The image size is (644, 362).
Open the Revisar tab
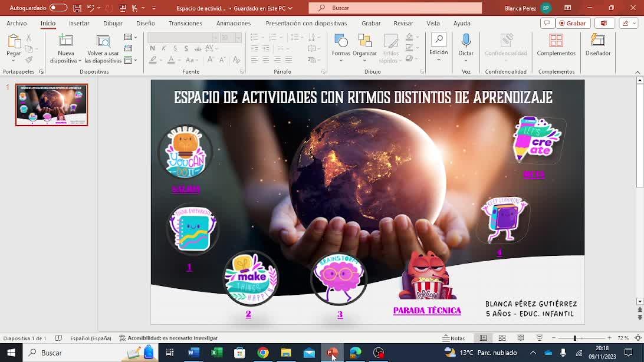click(x=403, y=24)
